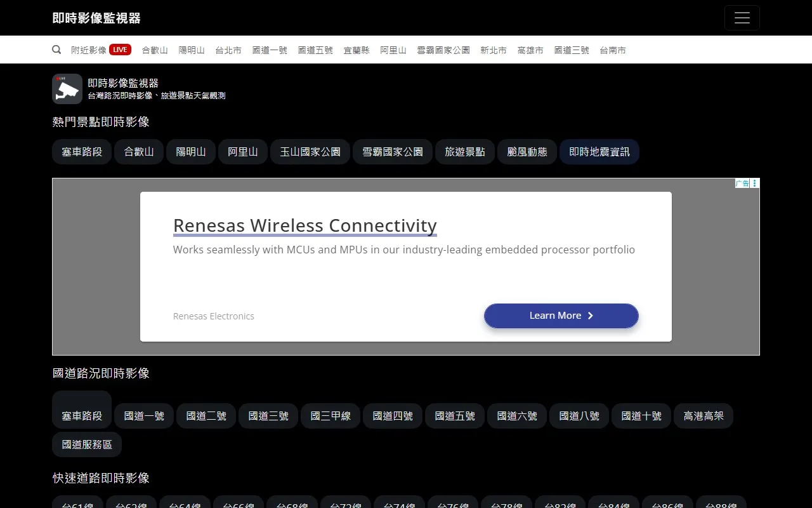The width and height of the screenshot is (812, 508).
Task: Select 合歡山 in the top navigation bar
Action: tap(155, 50)
